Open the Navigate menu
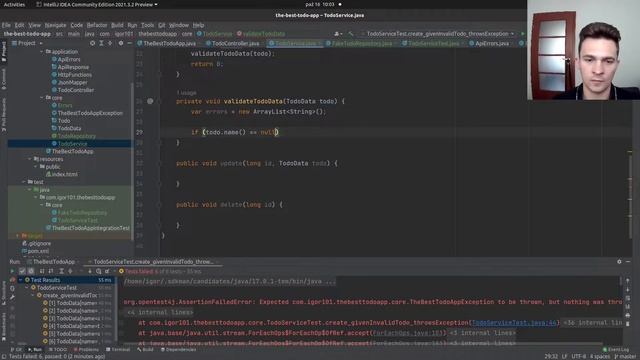Viewport: 640px width, 360px height. pyautogui.click(x=56, y=25)
